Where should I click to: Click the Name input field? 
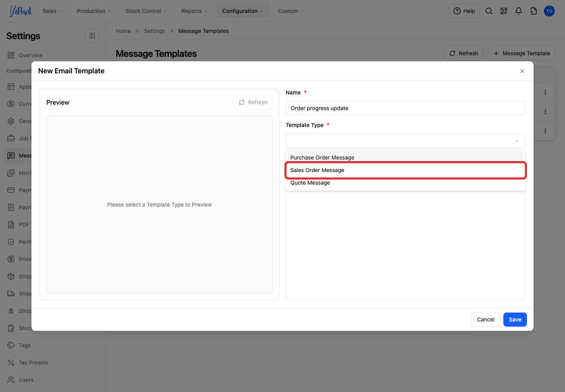pyautogui.click(x=405, y=108)
